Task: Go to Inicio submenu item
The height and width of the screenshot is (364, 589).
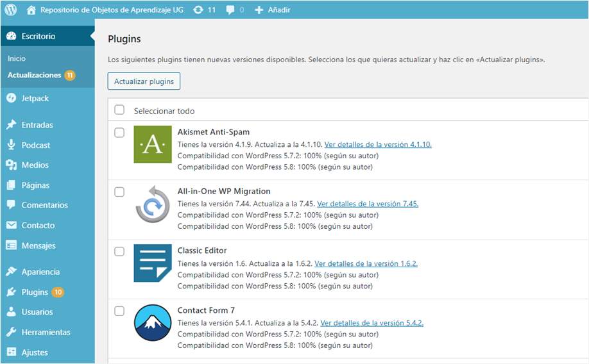Action: pos(17,58)
